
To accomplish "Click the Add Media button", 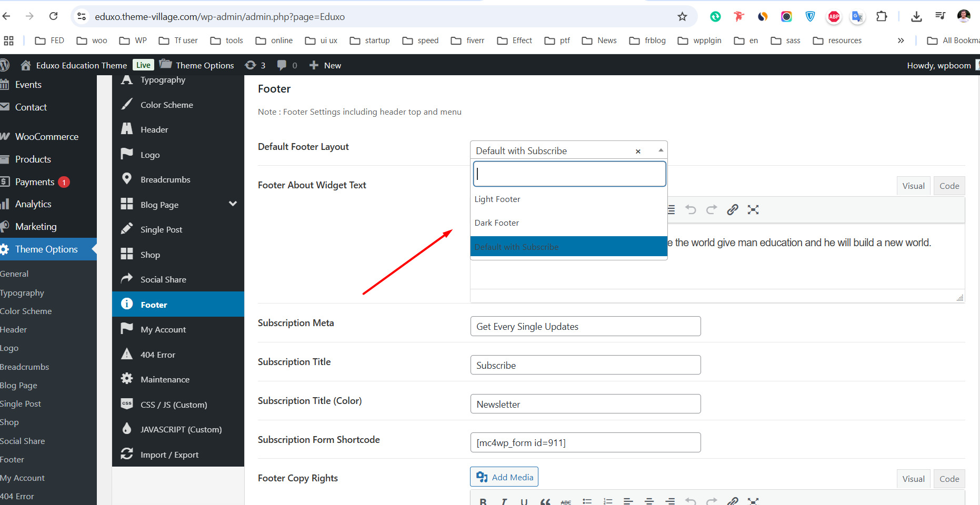I will coord(504,477).
